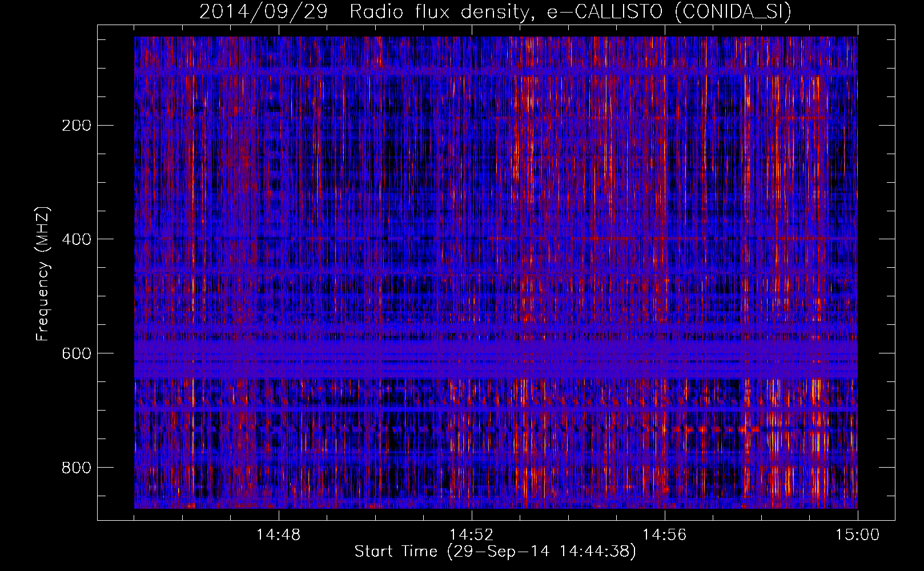This screenshot has height=571, width=924.
Task: Click the '15:00' time tick label
Action: 858,535
